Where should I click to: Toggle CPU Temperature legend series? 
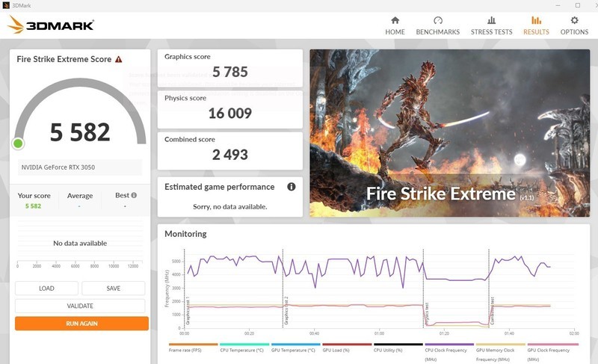[238, 349]
